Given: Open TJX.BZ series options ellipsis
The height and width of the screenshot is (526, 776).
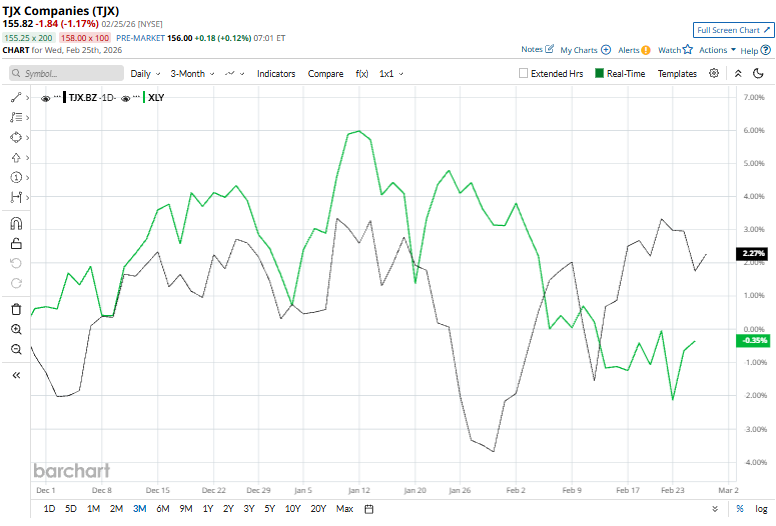Looking at the screenshot, I should point(57,96).
